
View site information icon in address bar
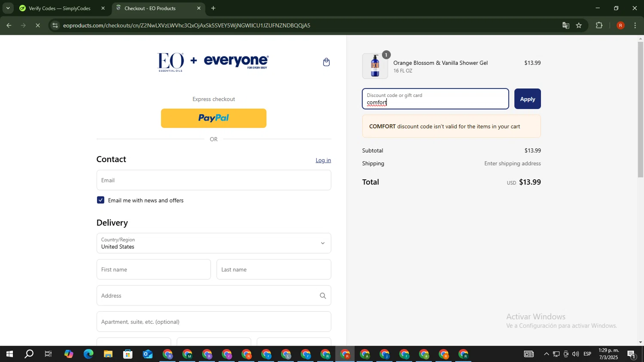[x=55, y=25]
